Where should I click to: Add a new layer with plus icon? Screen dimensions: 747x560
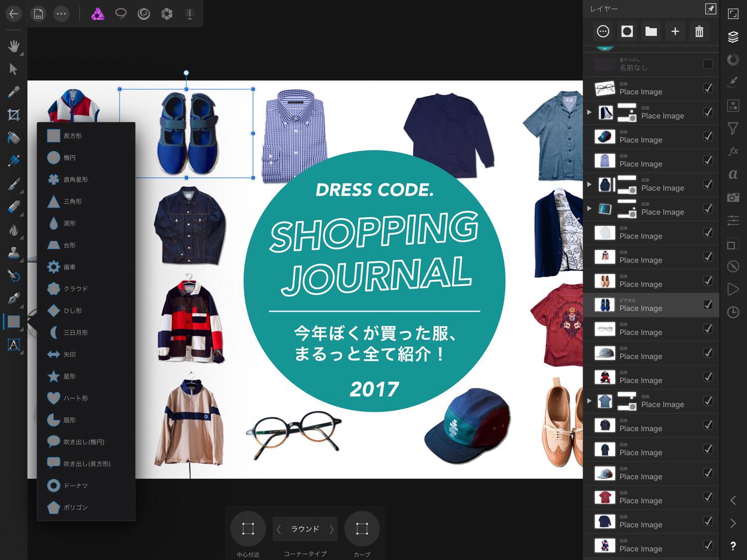[675, 32]
